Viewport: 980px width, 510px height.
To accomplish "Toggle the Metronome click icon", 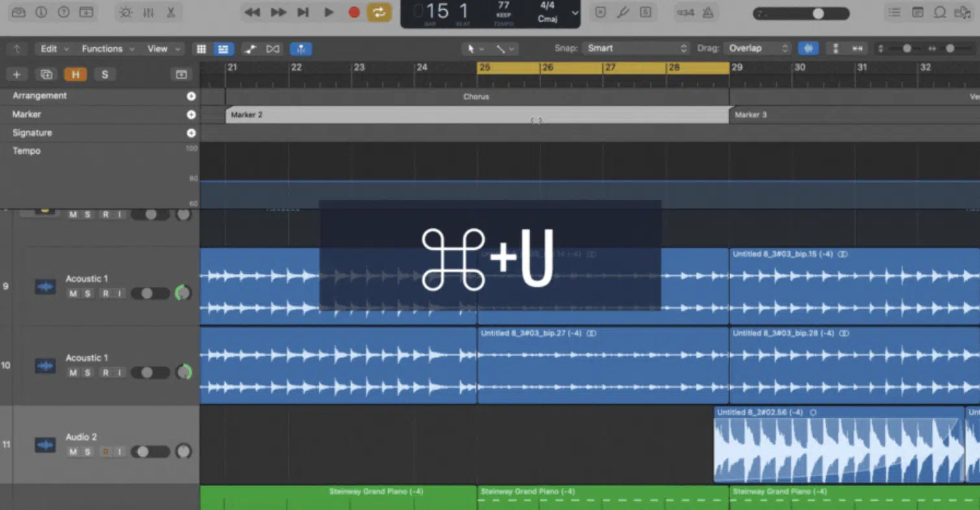I will [708, 12].
